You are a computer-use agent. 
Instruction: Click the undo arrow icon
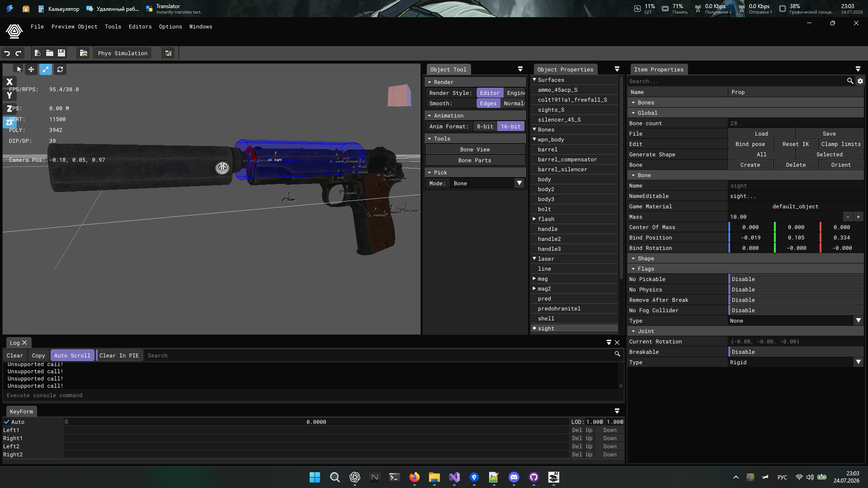pos(7,53)
